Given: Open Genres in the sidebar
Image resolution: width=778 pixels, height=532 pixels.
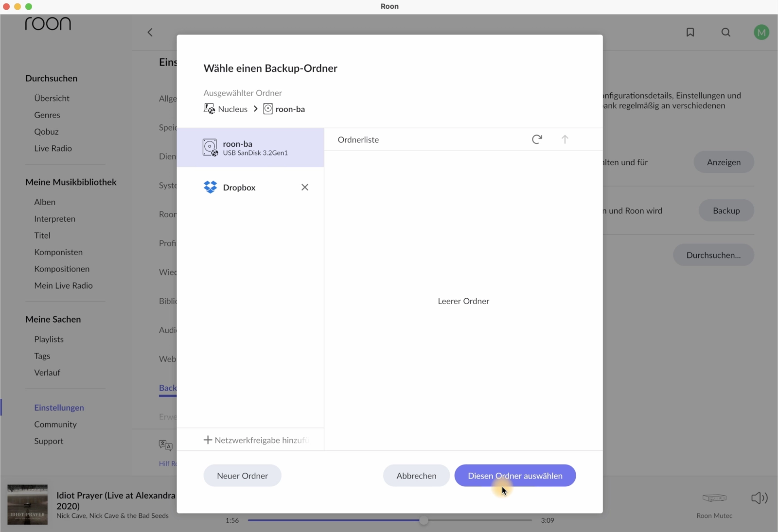Looking at the screenshot, I should point(47,115).
